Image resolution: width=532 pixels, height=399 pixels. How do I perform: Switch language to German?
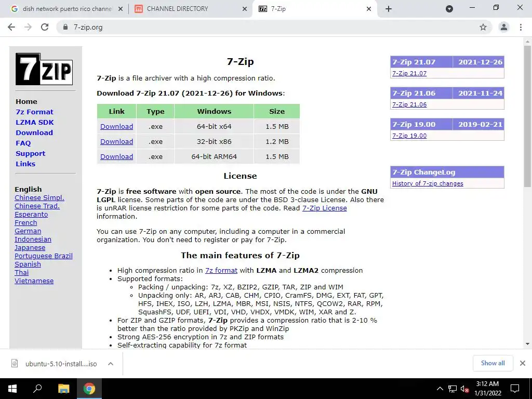pyautogui.click(x=28, y=231)
